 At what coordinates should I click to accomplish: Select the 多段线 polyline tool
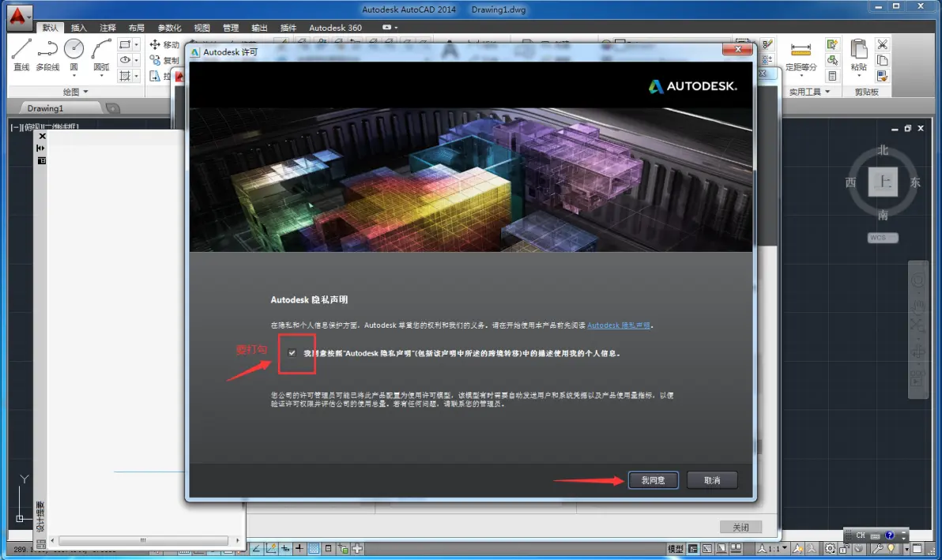[x=47, y=55]
